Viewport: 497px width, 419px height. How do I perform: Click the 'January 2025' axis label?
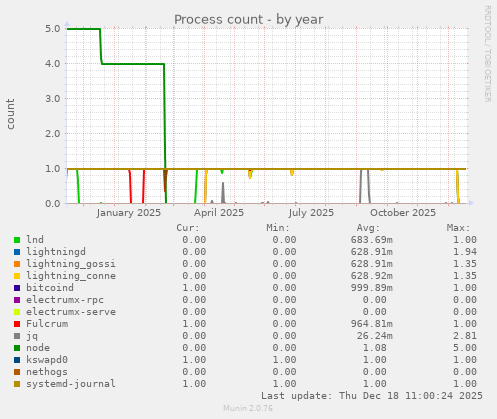pos(129,213)
